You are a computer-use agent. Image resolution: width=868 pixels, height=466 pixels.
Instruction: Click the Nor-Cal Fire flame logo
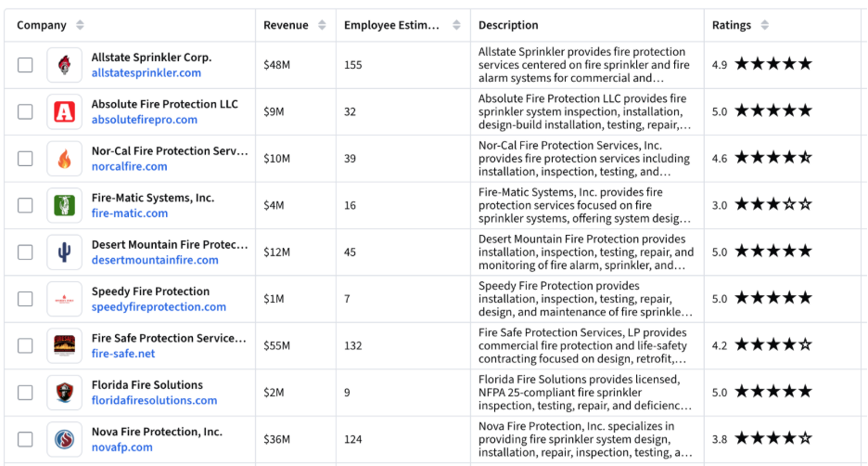tap(65, 159)
